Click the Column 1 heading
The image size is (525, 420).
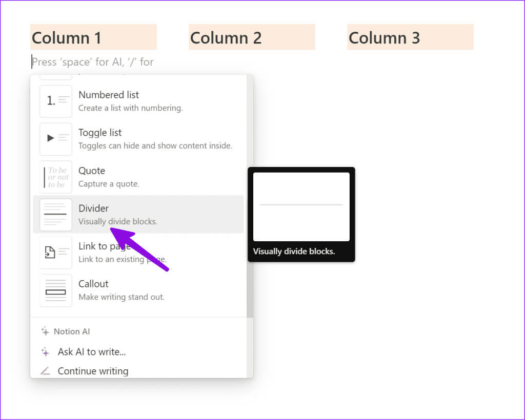[x=93, y=37]
